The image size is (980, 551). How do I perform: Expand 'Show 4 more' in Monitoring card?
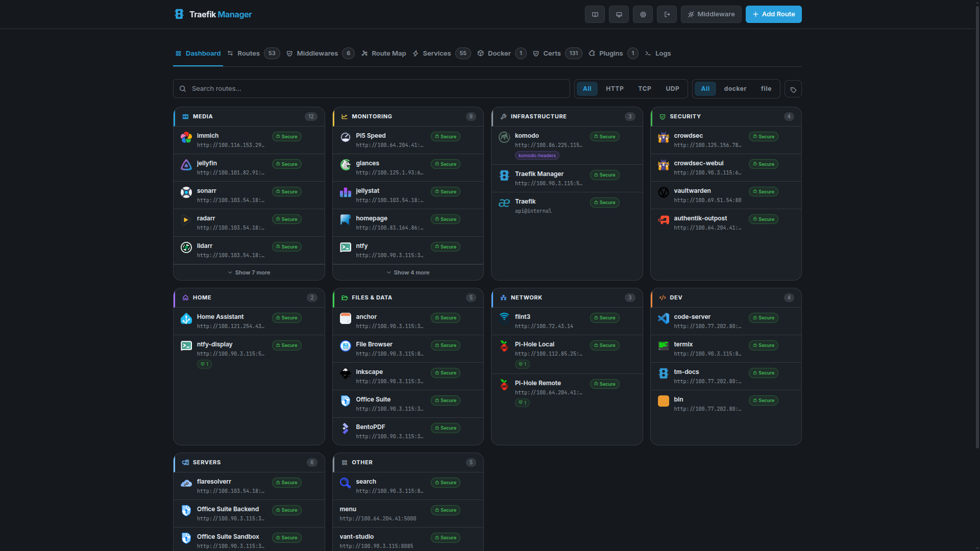coord(407,272)
